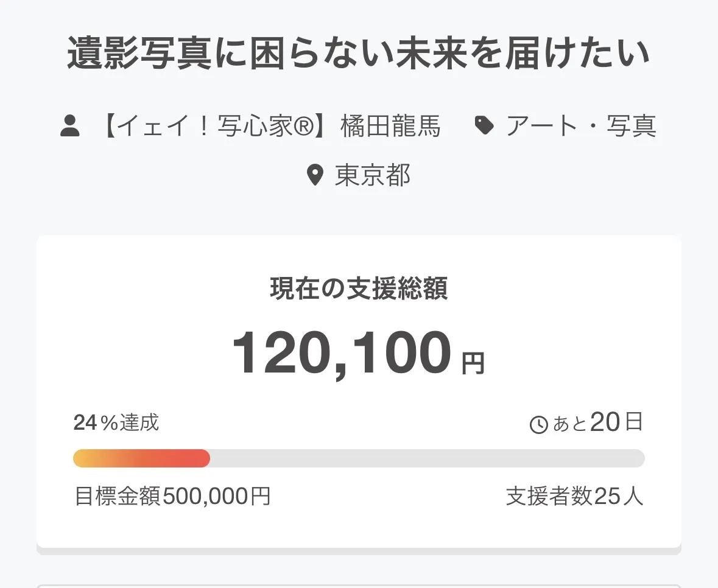Click the 支援者数25人 supporter count
This screenshot has height=588, width=718.
click(x=574, y=496)
